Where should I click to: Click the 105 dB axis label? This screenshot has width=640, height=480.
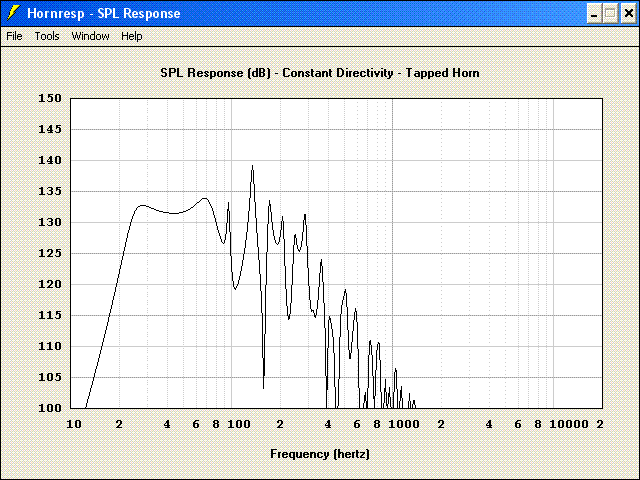(50, 377)
